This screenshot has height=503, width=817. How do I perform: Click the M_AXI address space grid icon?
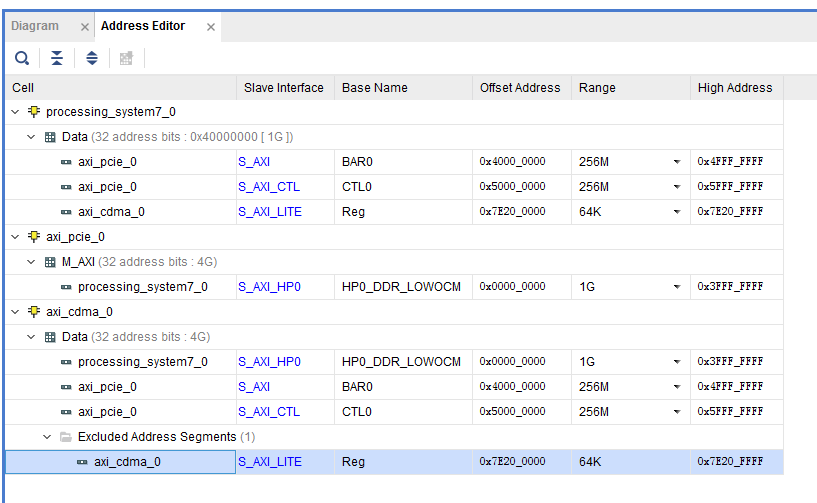[x=50, y=262]
